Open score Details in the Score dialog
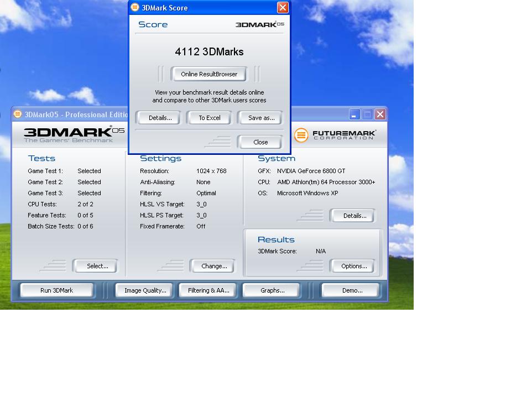Viewport: 532px width, 396px height. (x=160, y=118)
